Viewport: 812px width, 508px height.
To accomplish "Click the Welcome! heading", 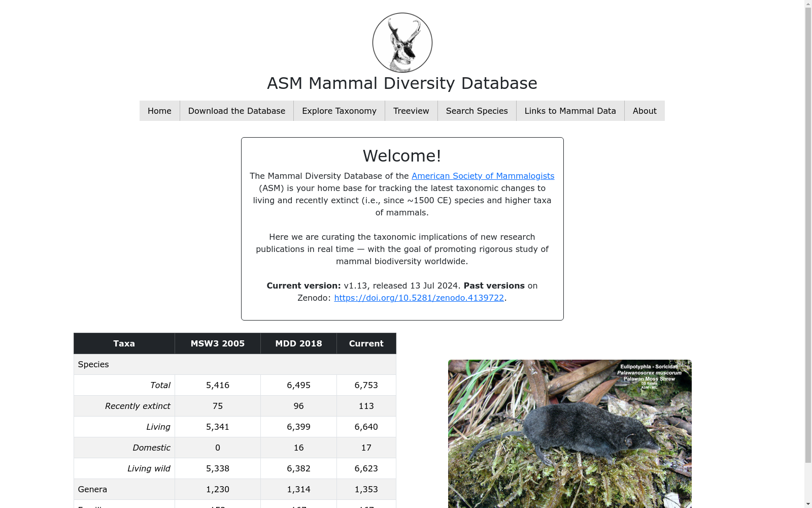I will 402,156.
